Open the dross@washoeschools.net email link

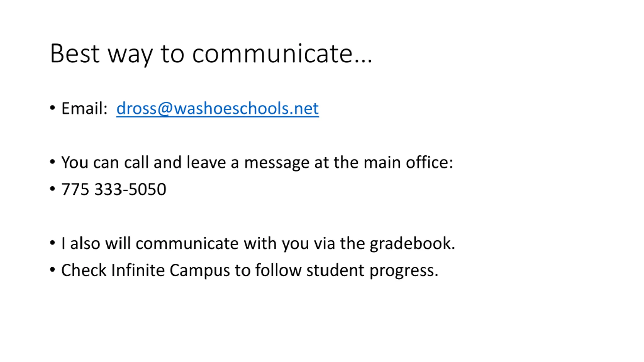click(218, 109)
